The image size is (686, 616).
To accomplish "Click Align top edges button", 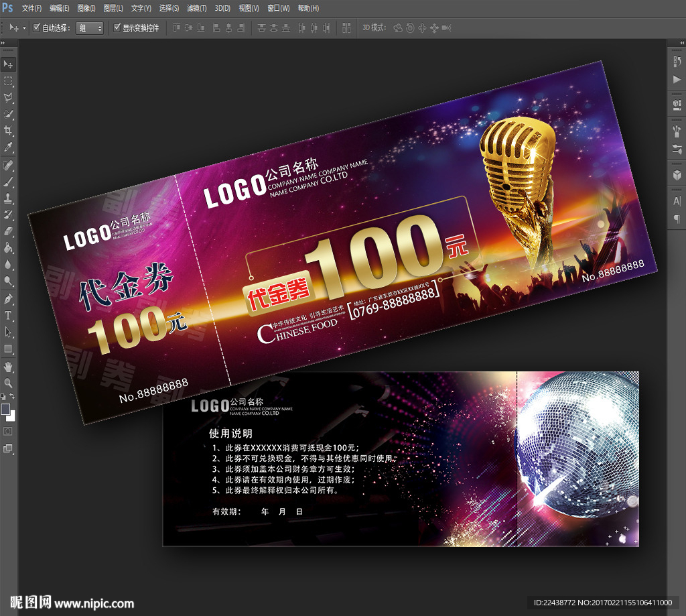I will click(x=176, y=28).
